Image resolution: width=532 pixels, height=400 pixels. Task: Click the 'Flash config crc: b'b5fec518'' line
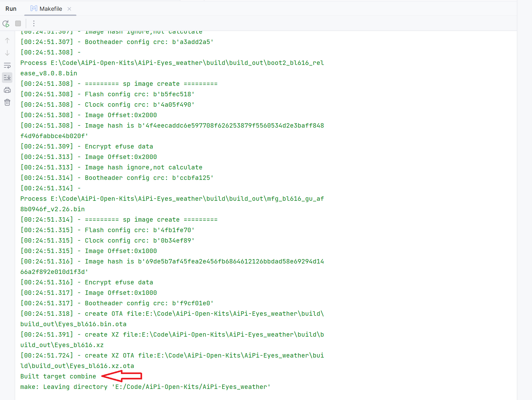pyautogui.click(x=108, y=94)
